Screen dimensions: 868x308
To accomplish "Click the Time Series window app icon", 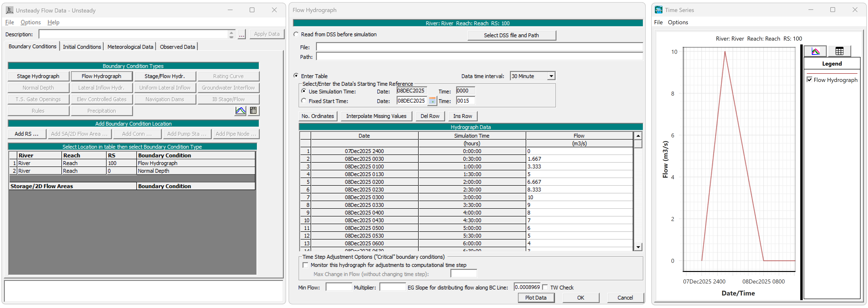I will (658, 10).
